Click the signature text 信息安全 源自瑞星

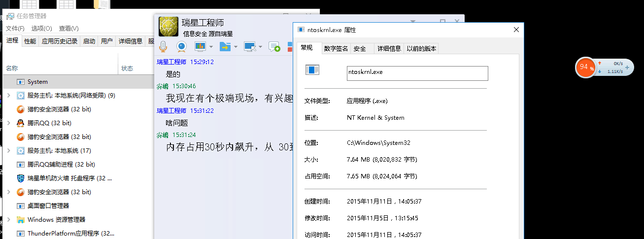click(208, 34)
